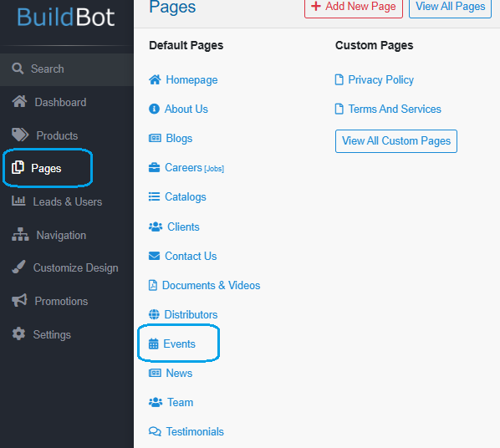Click the Add New Page button
The image size is (500, 448).
click(354, 7)
